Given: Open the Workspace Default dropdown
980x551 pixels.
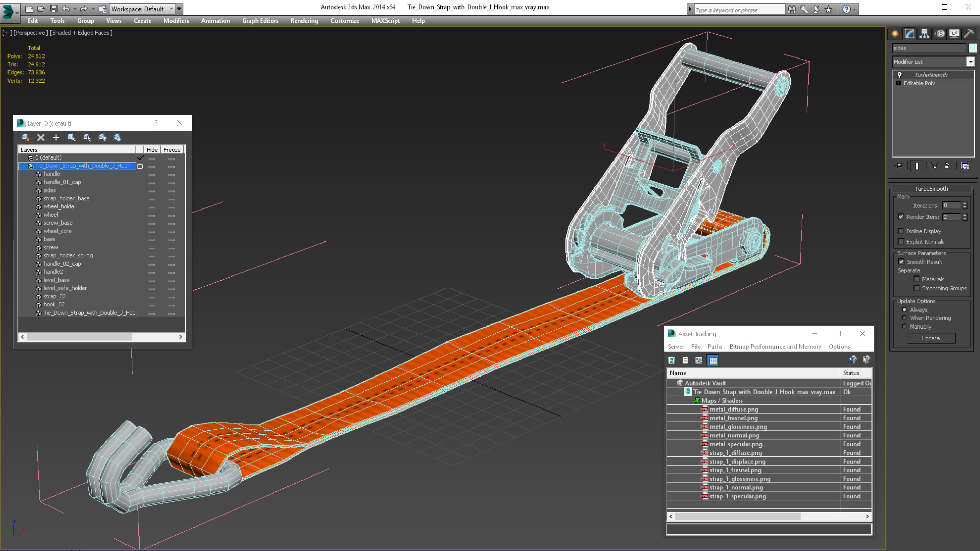Looking at the screenshot, I should pos(171,9).
